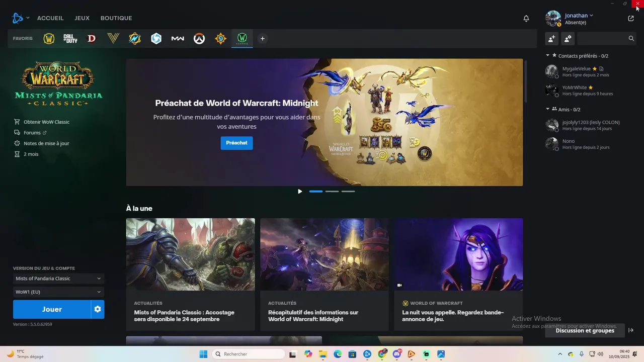Open the Windows Start menu

click(x=203, y=354)
